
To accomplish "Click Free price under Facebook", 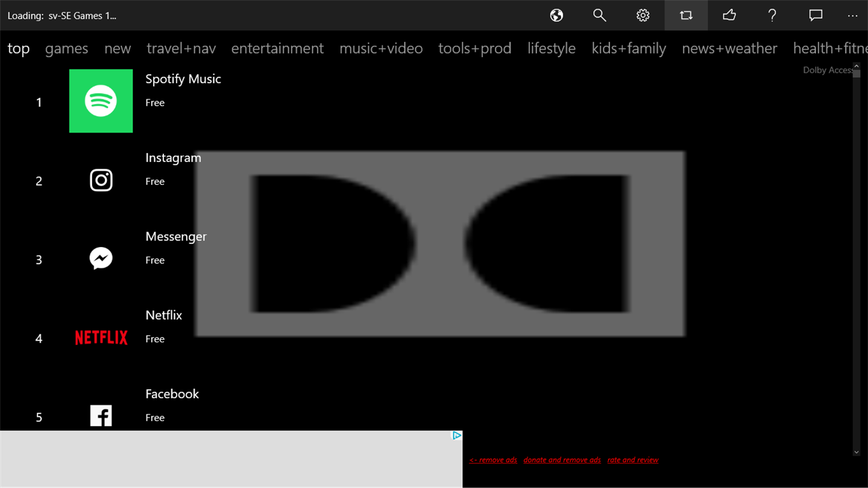I will pyautogui.click(x=155, y=418).
